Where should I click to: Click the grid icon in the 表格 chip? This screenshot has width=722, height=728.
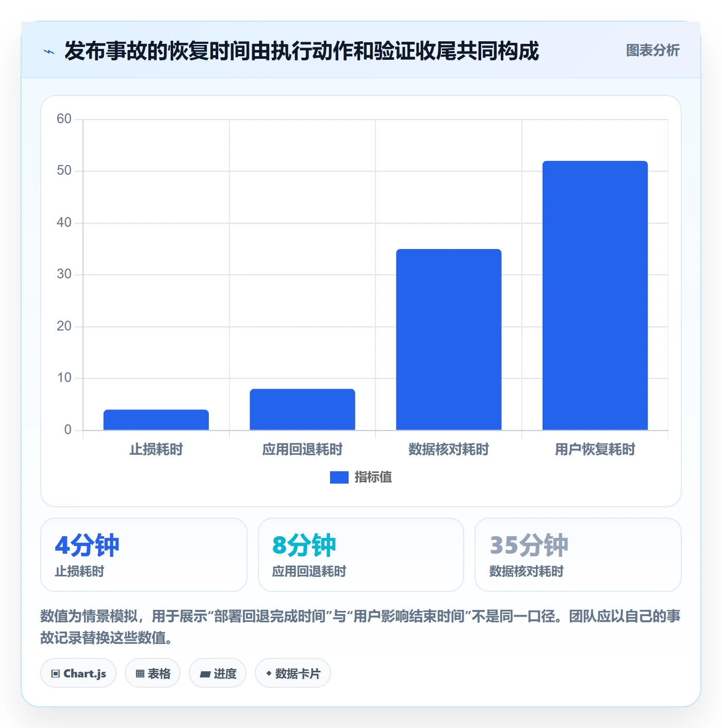140,673
